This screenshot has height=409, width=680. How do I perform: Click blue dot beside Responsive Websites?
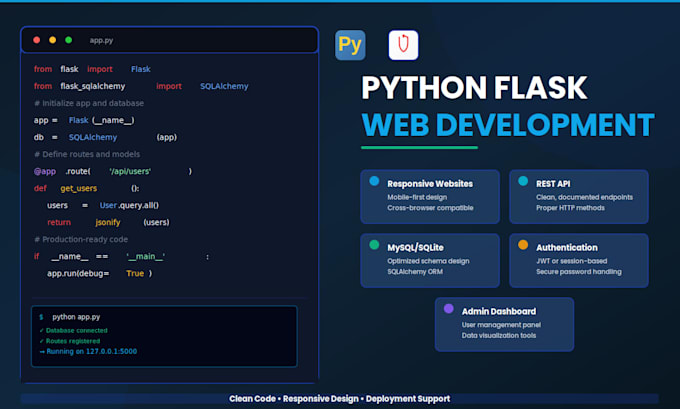[x=374, y=181]
